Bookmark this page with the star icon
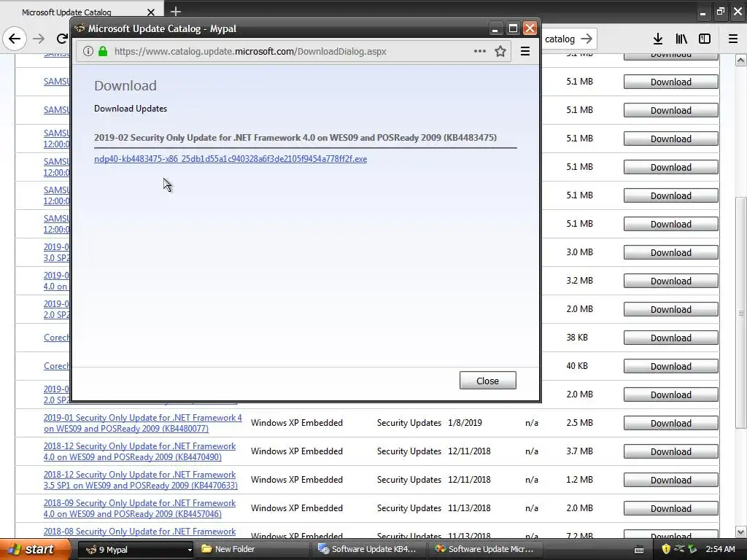Image resolution: width=747 pixels, height=560 pixels. [500, 51]
